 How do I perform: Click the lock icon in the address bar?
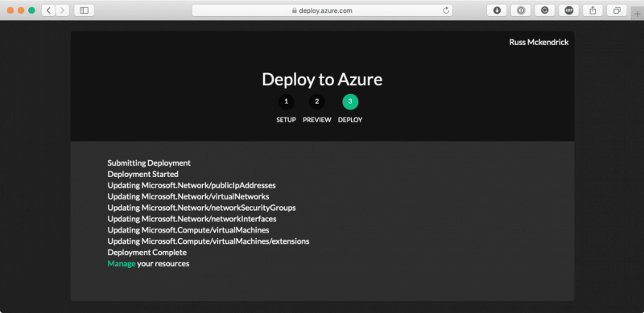[294, 11]
